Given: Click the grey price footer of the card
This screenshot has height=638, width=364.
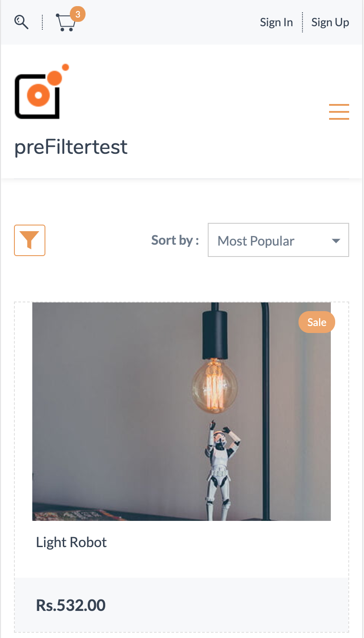Looking at the screenshot, I should (227, 605).
